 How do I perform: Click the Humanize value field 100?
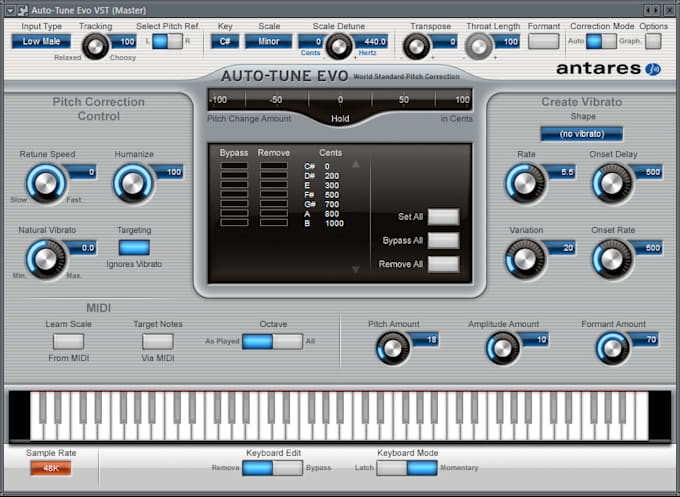[x=169, y=172]
